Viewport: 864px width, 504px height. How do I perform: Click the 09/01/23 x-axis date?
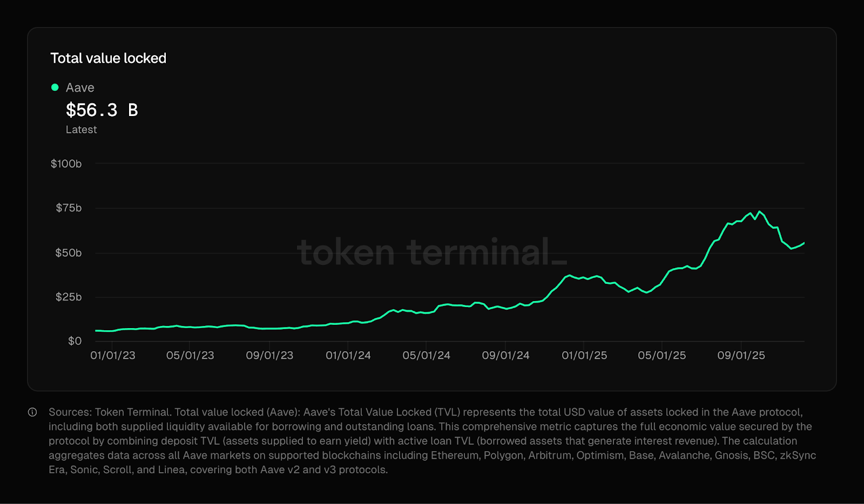[x=269, y=355]
